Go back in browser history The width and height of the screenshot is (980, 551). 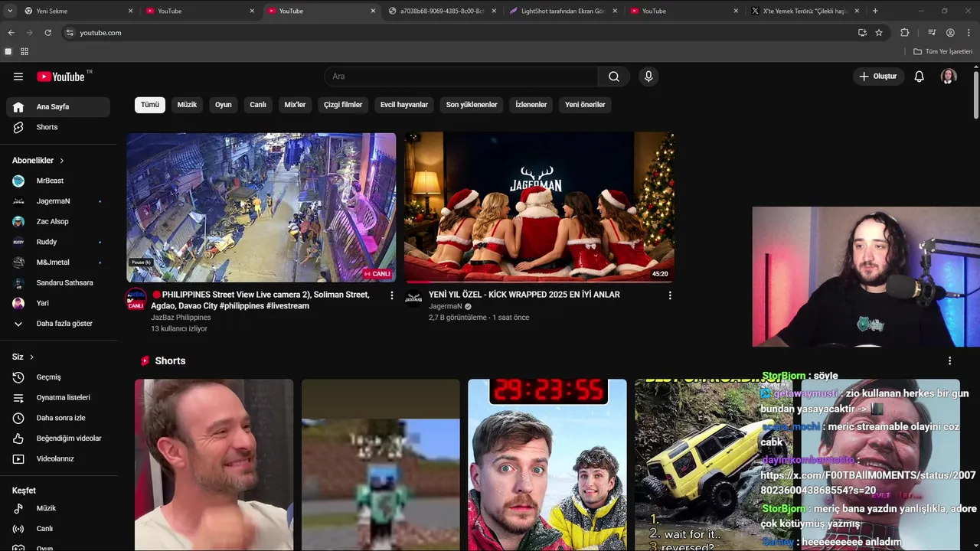(x=11, y=33)
